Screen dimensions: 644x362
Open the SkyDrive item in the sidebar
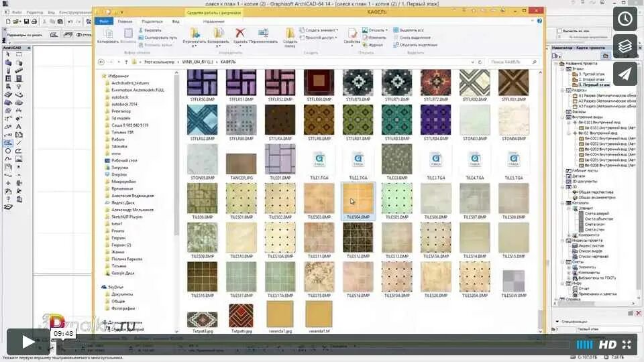click(115, 288)
